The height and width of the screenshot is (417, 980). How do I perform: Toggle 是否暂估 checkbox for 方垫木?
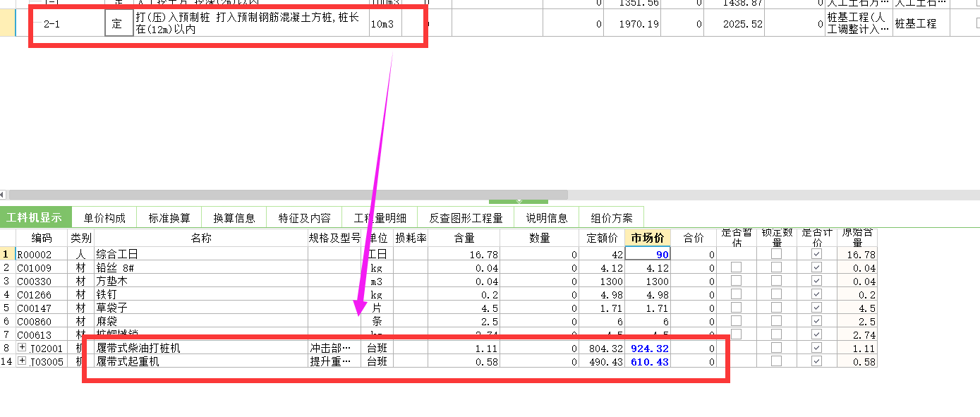pyautogui.click(x=737, y=281)
